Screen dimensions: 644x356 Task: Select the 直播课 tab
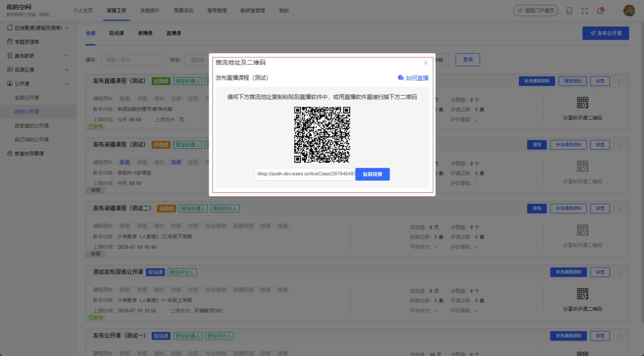(174, 33)
